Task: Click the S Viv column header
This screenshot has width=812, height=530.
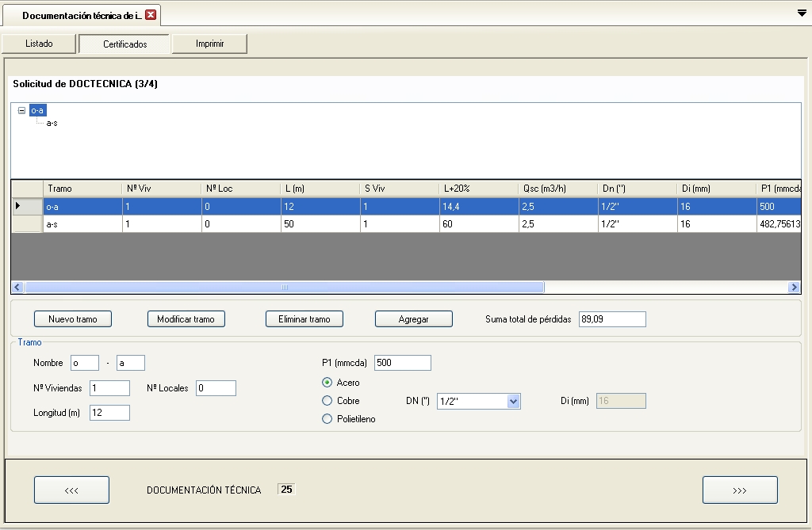Action: point(400,189)
